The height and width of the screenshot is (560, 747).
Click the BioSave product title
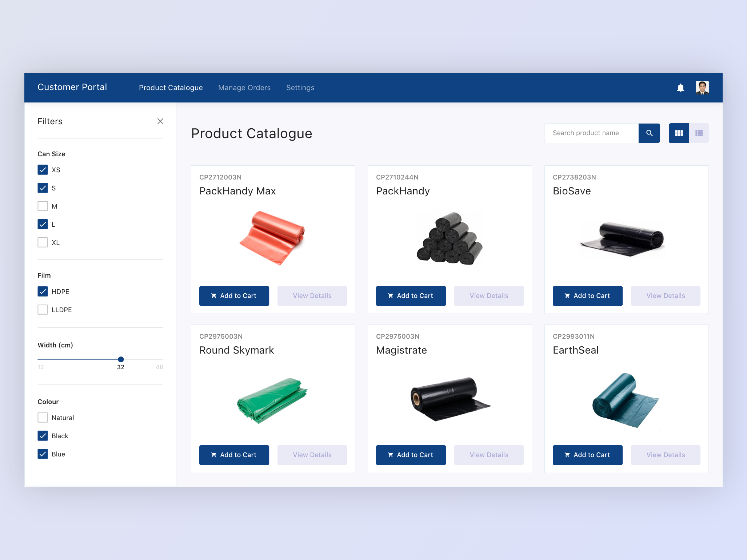tap(572, 191)
